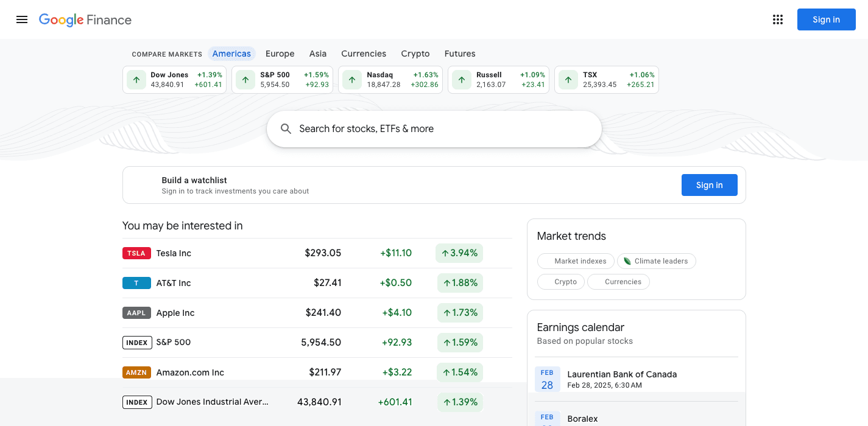
Task: Click the Dow Jones up-arrow icon
Action: [136, 80]
